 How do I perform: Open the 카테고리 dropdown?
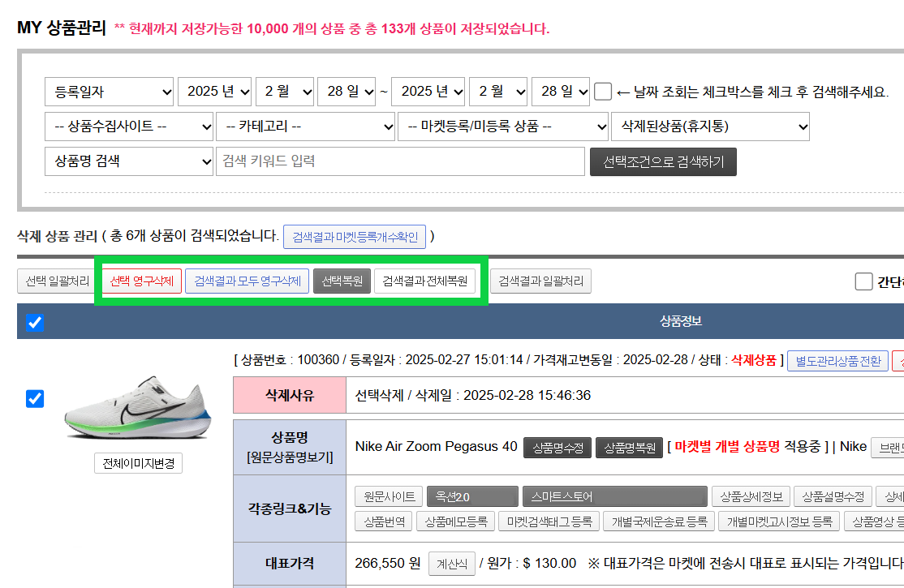[305, 127]
